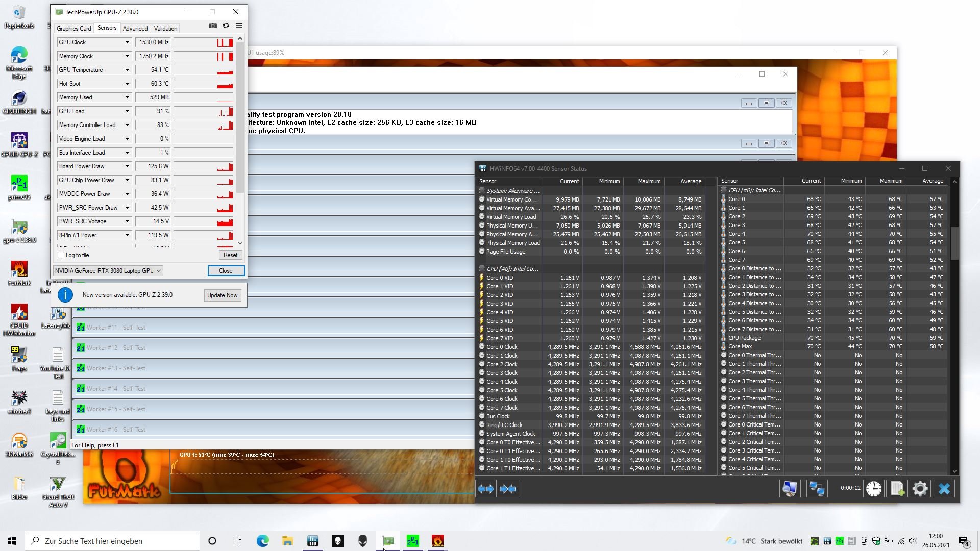Screen dimensions: 980x551
Task: Click HWiNFO summary monitor icon with magnifier
Action: [790, 489]
